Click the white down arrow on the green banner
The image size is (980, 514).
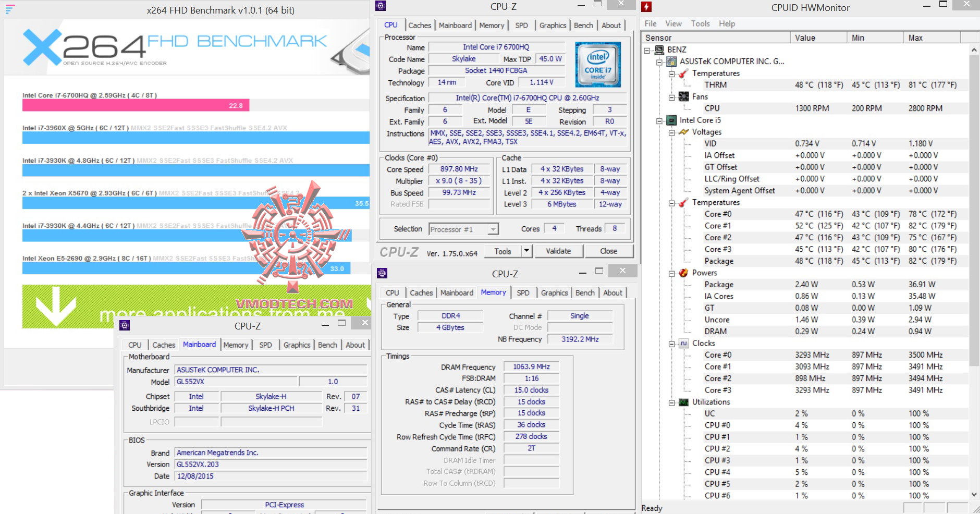pyautogui.click(x=55, y=307)
